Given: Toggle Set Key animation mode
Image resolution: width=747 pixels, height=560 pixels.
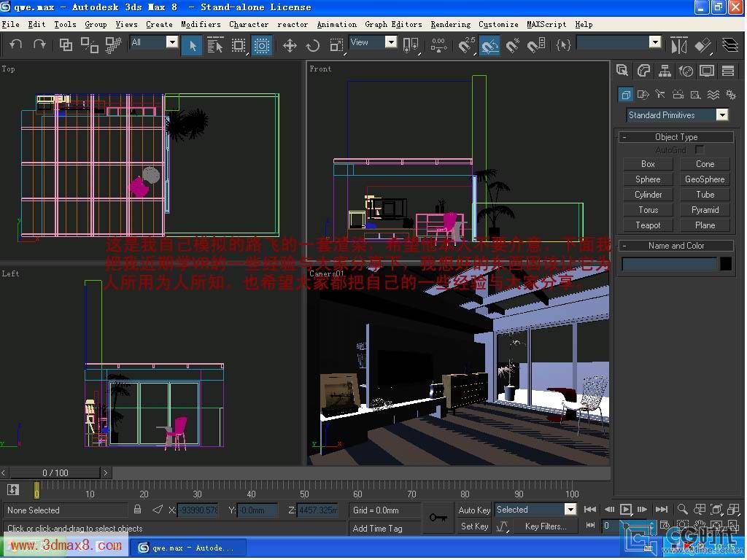Looking at the screenshot, I should coord(474,526).
